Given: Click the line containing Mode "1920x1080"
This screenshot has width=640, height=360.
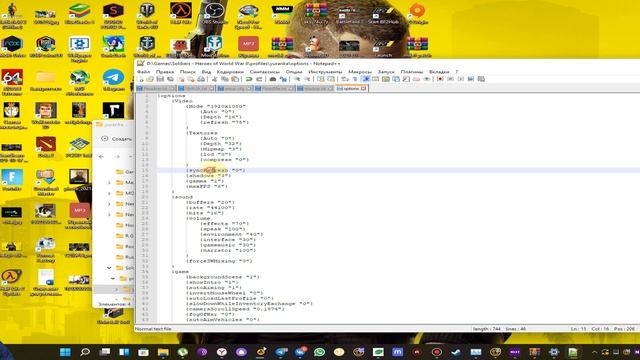Looking at the screenshot, I should click(x=216, y=106).
